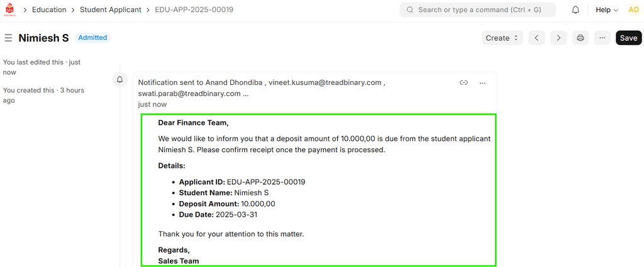Go to the next record arrow

[558, 38]
